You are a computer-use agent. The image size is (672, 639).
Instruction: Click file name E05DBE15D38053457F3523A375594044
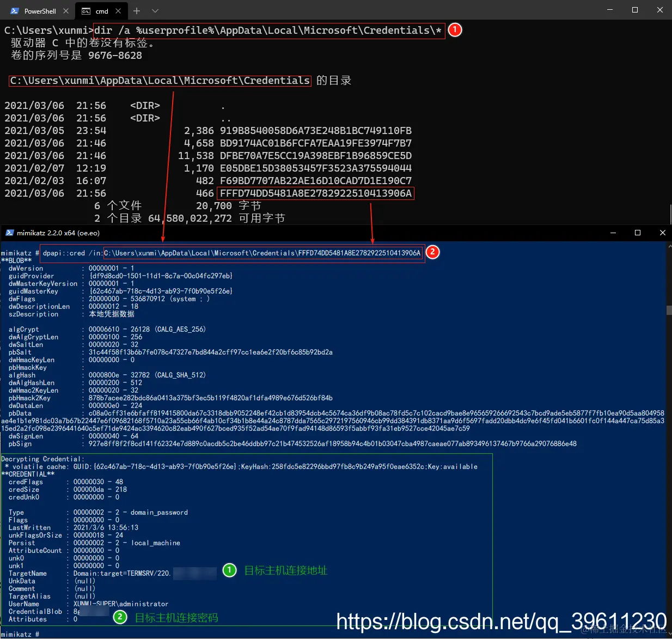[316, 168]
